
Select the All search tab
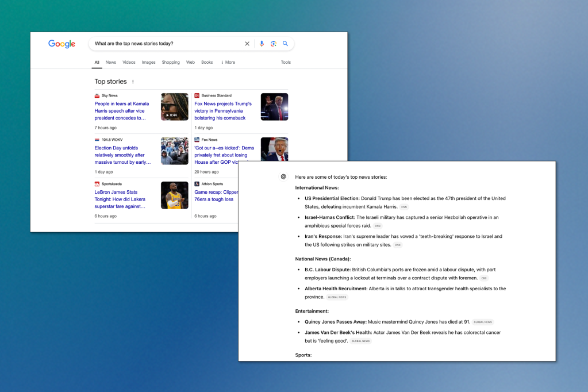[97, 62]
